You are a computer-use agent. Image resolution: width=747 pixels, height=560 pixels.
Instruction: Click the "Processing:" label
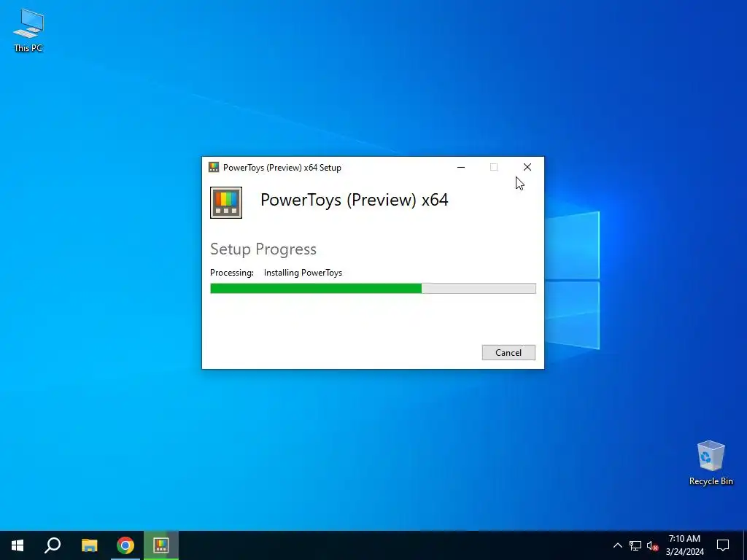[x=232, y=273]
